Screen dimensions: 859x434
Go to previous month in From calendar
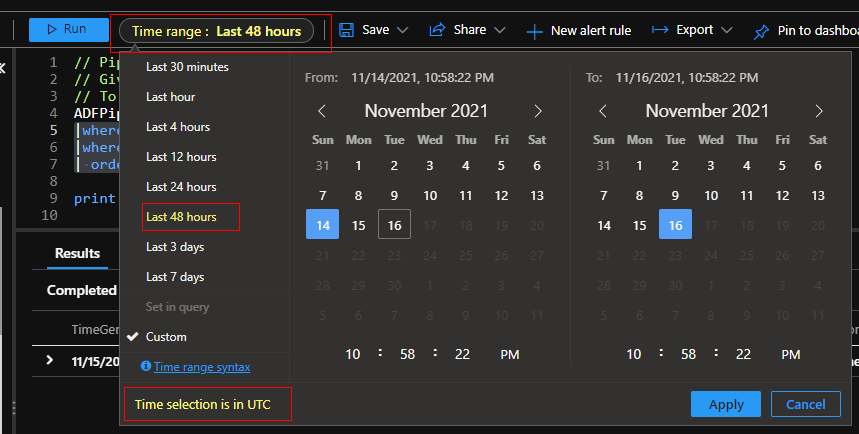(x=322, y=111)
